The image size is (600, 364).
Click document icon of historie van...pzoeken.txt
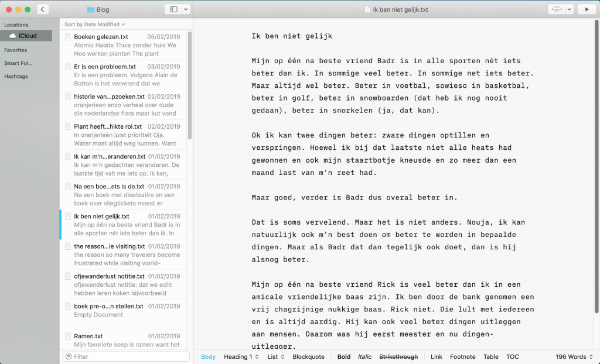click(x=68, y=97)
